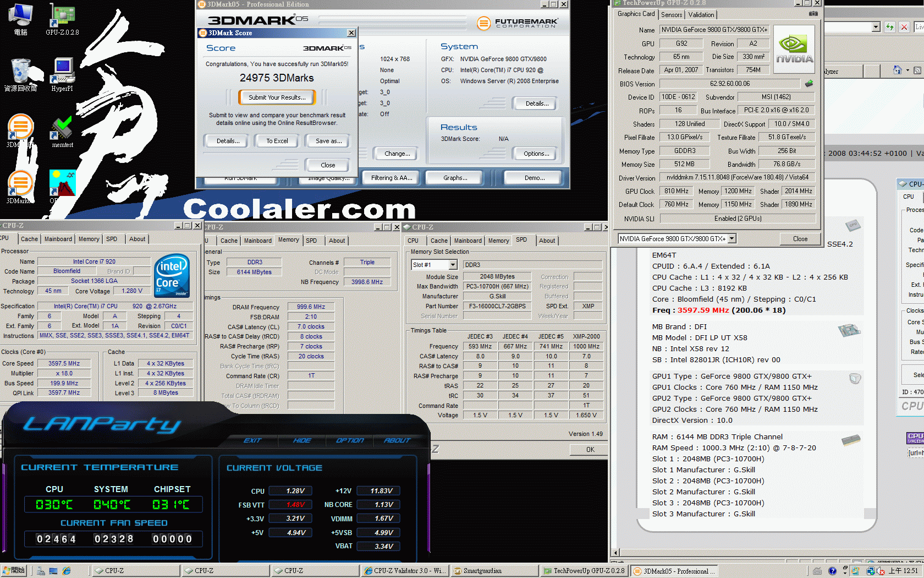The height and width of the screenshot is (578, 924).
Task: Click the RAM stick icon on validator page
Action: pos(851,440)
